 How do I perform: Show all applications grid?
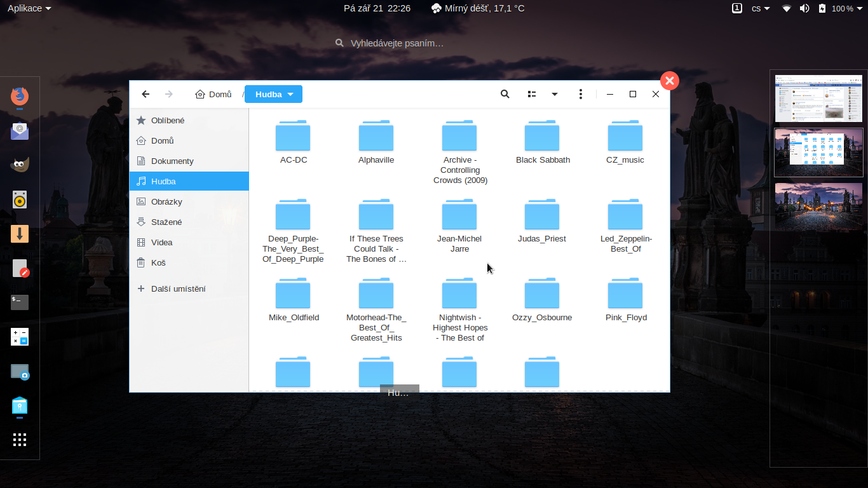point(20,440)
